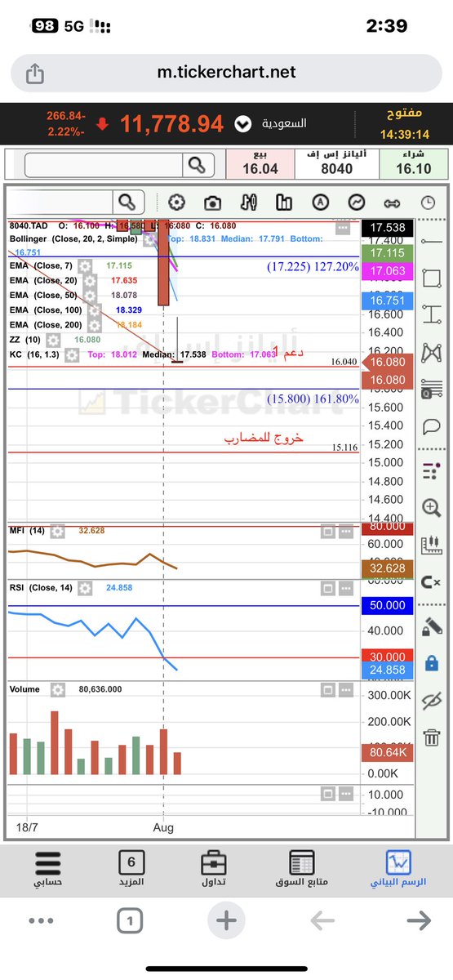The image size is (453, 980).
Task: Click the quote bar search input
Action: tap(104, 165)
